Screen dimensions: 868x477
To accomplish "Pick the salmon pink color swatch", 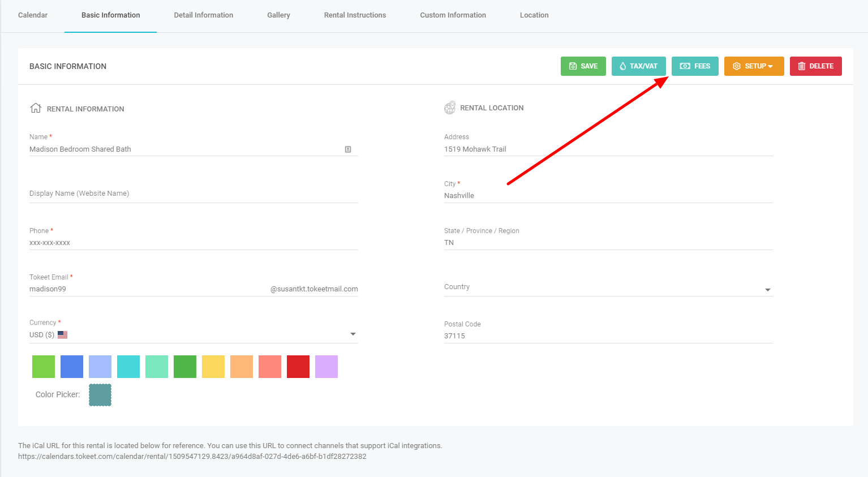I will click(270, 367).
